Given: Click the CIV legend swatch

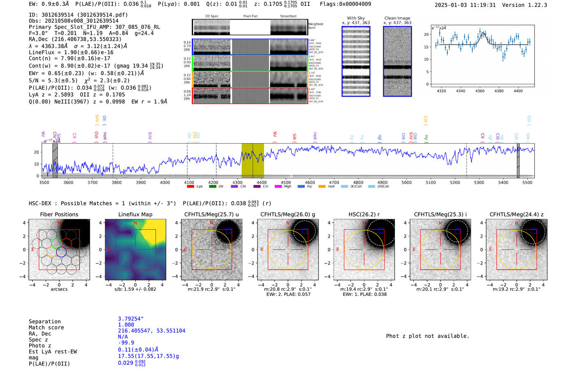Looking at the screenshot, I should click(235, 186).
